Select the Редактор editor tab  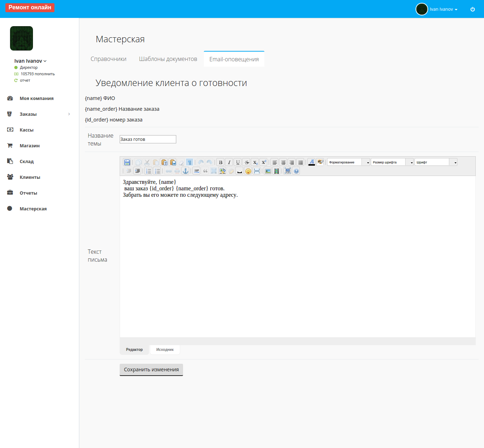pyautogui.click(x=134, y=349)
